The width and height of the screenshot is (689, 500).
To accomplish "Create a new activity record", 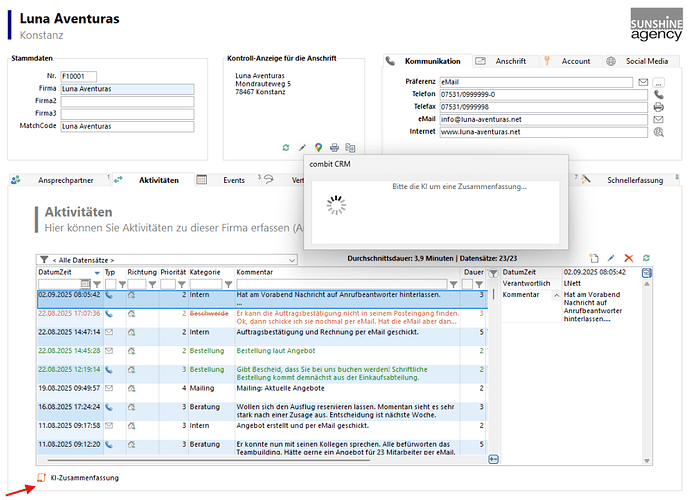I will tap(595, 258).
